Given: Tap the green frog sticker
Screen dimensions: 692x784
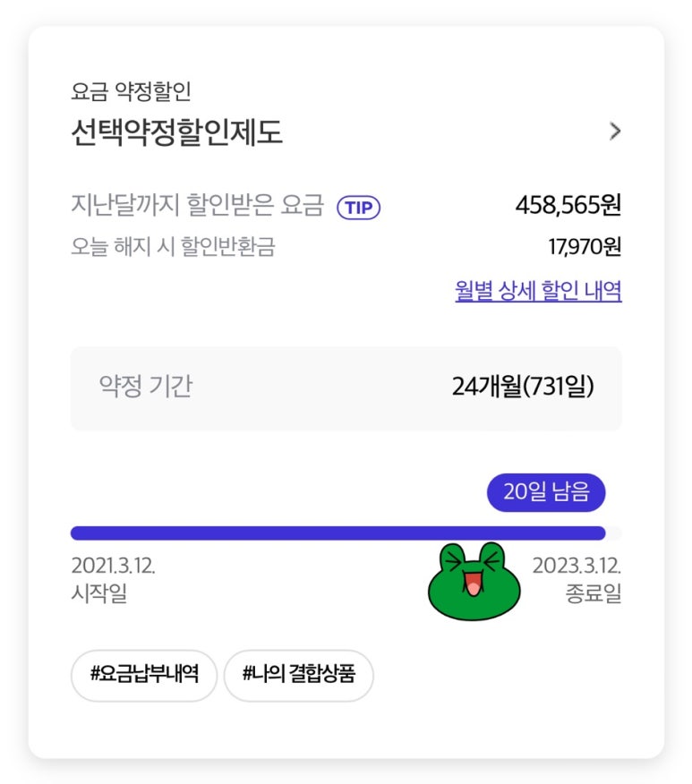Looking at the screenshot, I should (474, 582).
